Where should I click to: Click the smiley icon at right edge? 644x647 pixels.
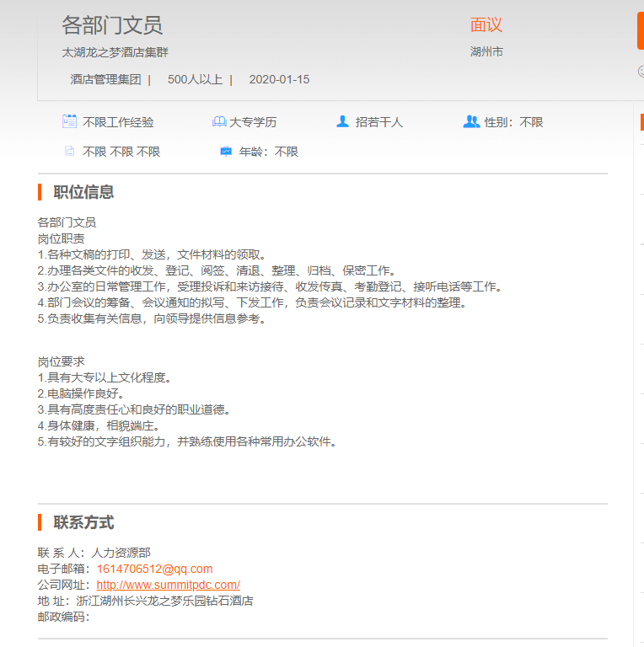(x=641, y=72)
